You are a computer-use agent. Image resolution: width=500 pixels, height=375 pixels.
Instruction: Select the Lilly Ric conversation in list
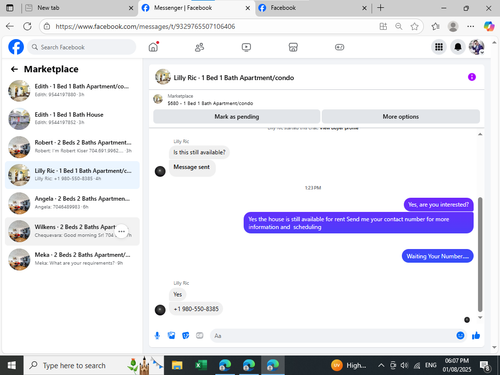[72, 175]
